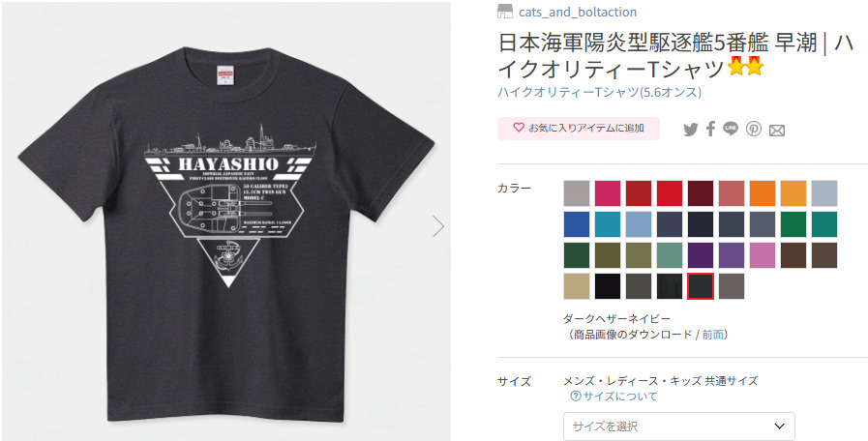The height and width of the screenshot is (441, 868).
Task: Open the cats_and_boltaction shop page
Action: (578, 12)
